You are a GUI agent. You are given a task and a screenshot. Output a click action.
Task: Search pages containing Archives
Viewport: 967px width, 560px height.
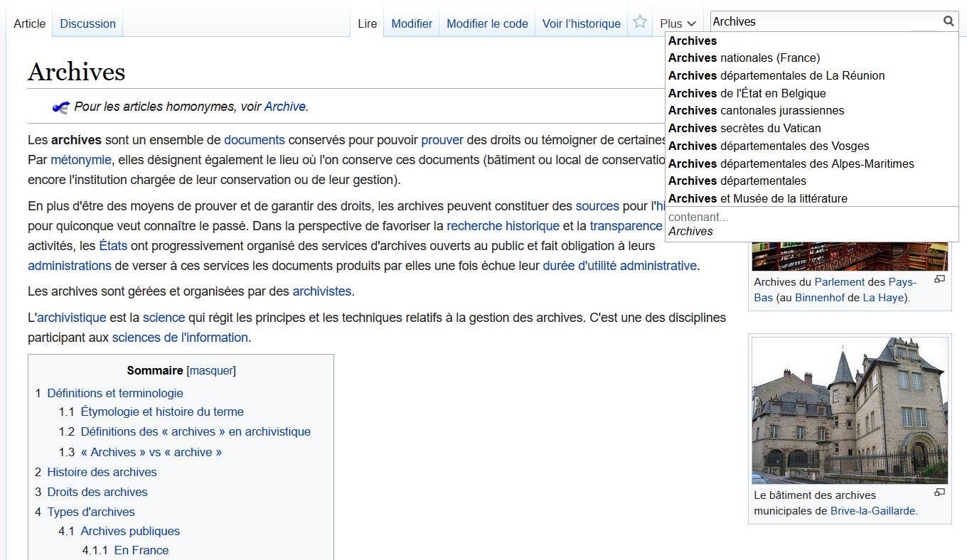pos(812,224)
